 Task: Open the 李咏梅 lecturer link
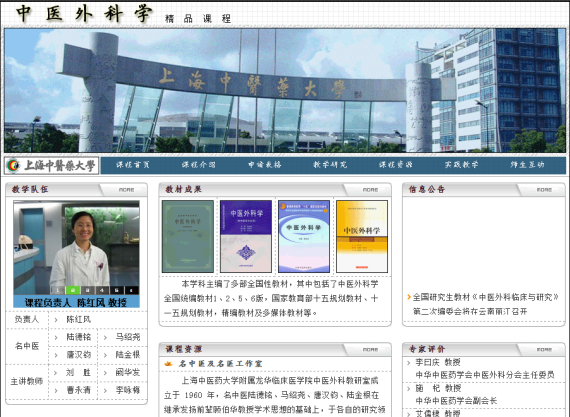point(128,390)
